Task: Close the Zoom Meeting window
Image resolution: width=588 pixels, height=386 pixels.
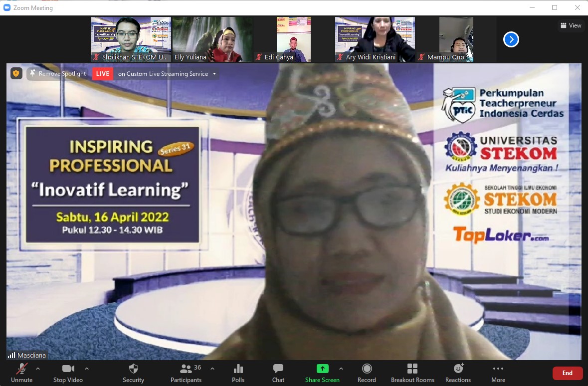Action: tap(578, 7)
